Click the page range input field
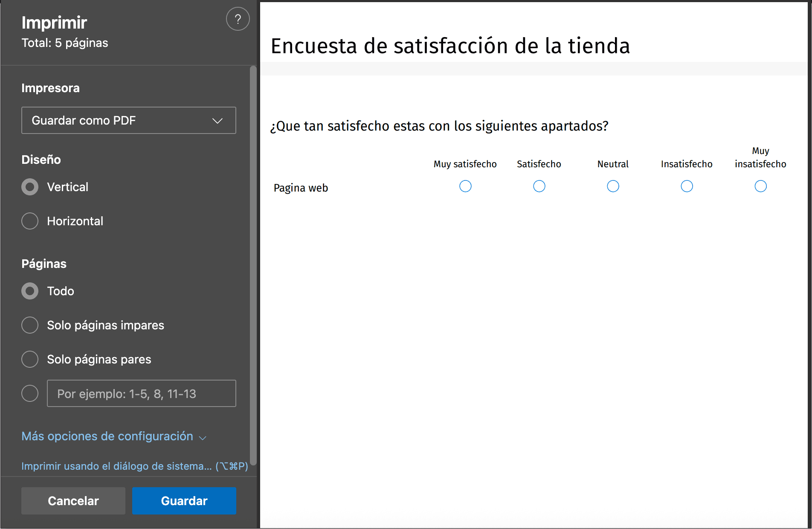The width and height of the screenshot is (812, 529). [141, 393]
